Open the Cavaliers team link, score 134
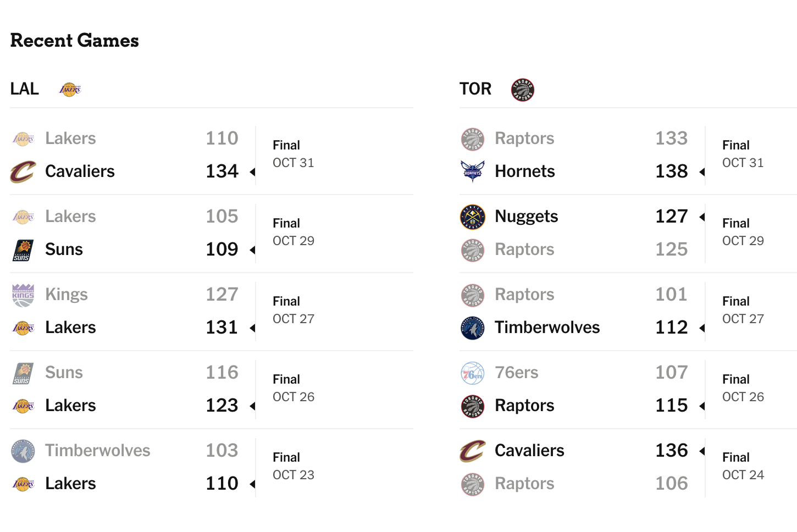Image resolution: width=797 pixels, height=532 pixels. coord(80,171)
